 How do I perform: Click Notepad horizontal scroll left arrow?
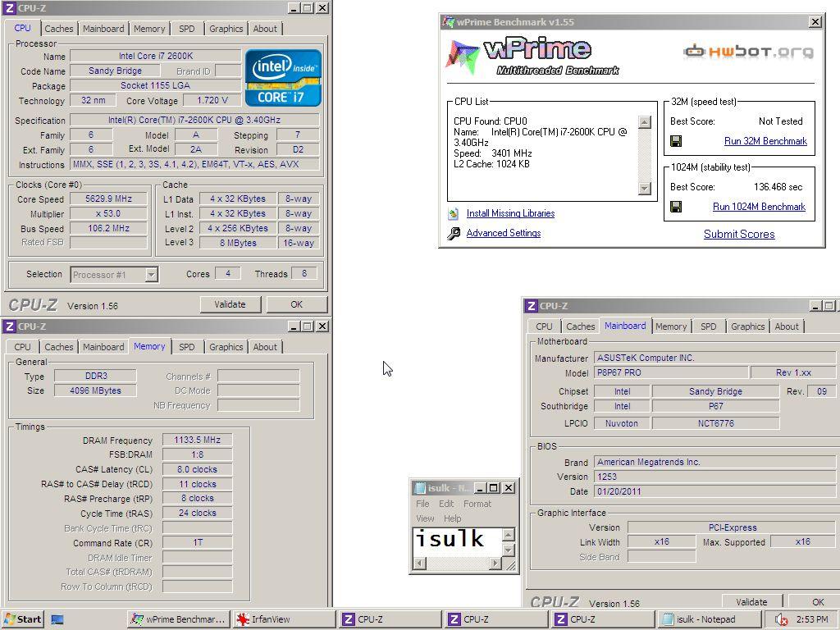coord(419,564)
